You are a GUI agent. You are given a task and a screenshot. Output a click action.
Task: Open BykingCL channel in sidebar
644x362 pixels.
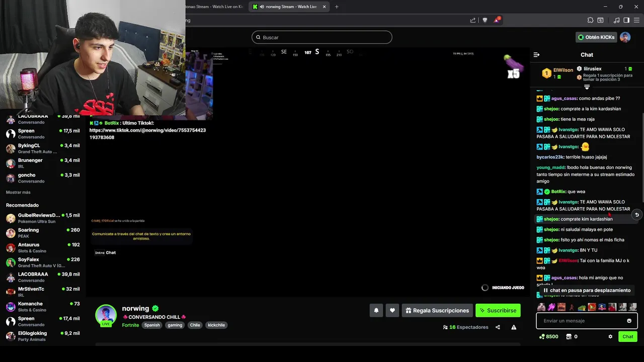43,148
